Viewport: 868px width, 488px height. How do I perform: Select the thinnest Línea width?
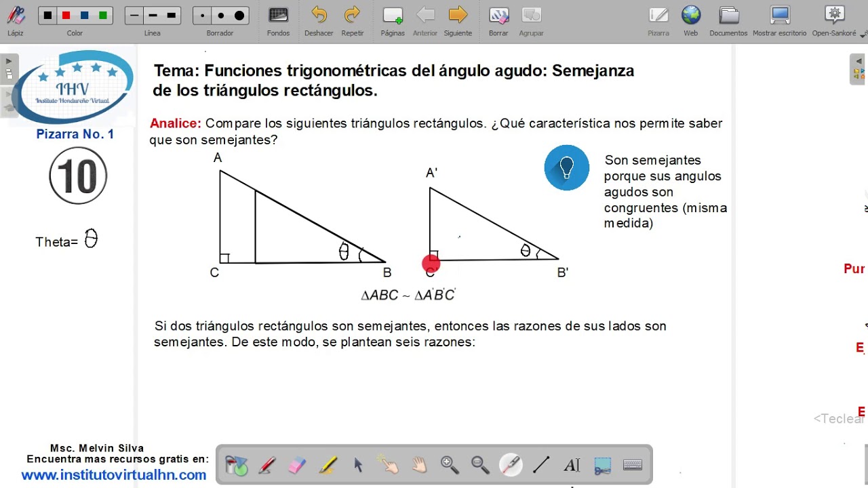click(x=134, y=16)
